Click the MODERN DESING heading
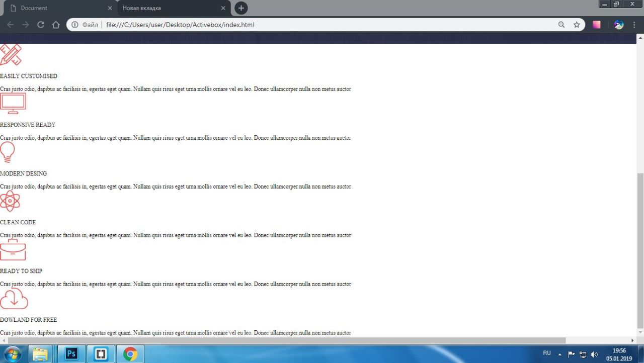This screenshot has height=363, width=644. 24,174
